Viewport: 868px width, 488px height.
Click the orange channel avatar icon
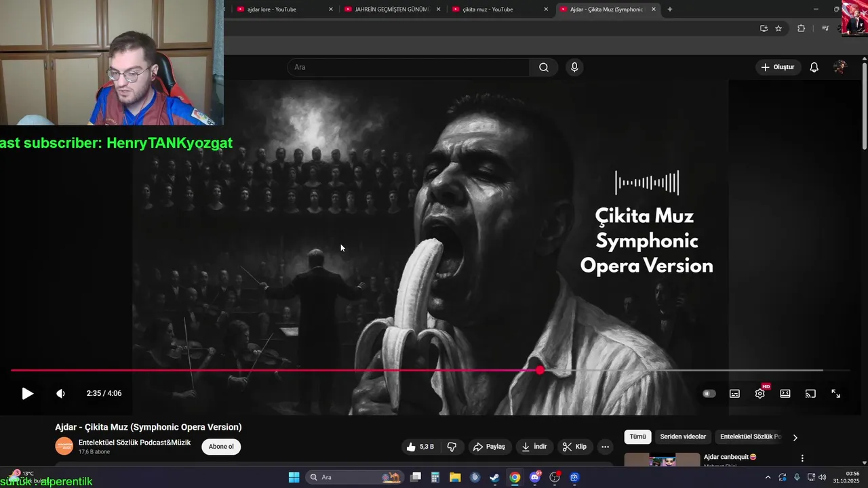click(64, 446)
